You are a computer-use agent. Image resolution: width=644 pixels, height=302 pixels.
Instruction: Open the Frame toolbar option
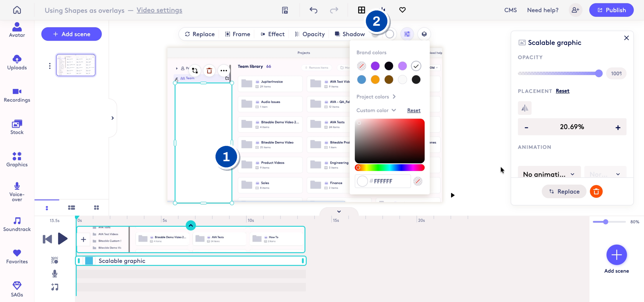[x=237, y=34]
